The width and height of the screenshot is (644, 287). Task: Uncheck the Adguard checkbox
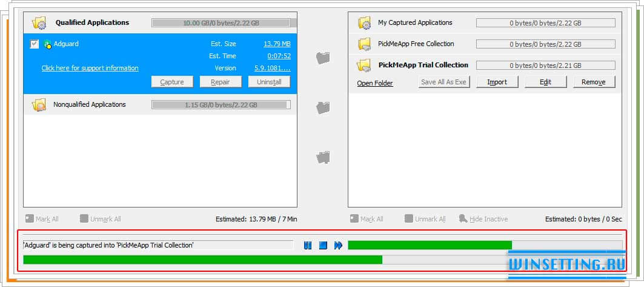coord(35,44)
